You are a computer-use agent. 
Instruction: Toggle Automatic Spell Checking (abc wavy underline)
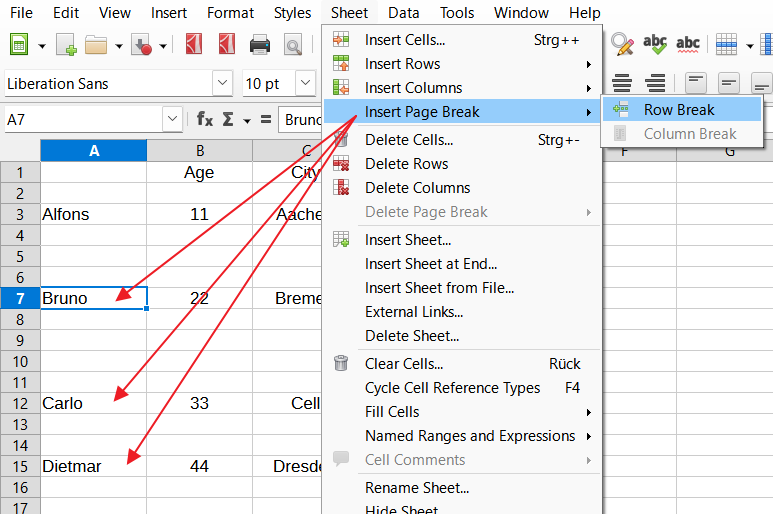[x=688, y=44]
